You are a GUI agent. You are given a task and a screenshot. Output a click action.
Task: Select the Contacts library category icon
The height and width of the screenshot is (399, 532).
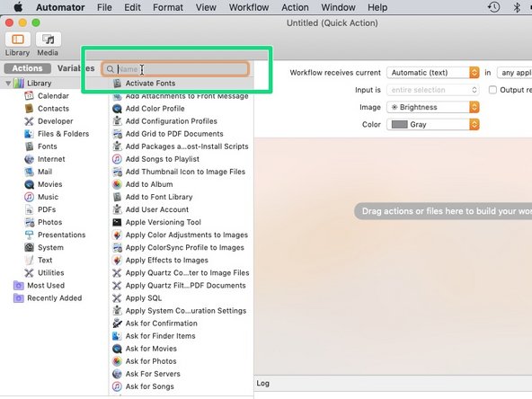(29, 108)
